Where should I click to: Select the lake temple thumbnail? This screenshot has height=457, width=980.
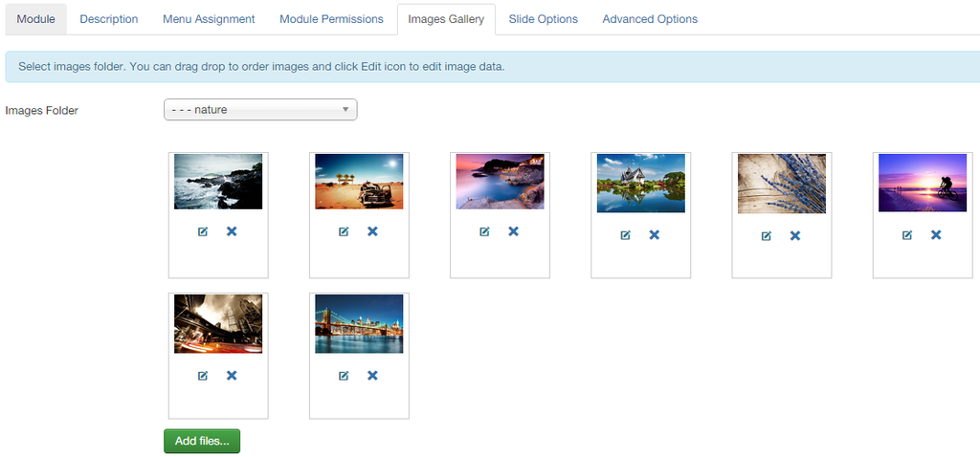[x=640, y=183]
